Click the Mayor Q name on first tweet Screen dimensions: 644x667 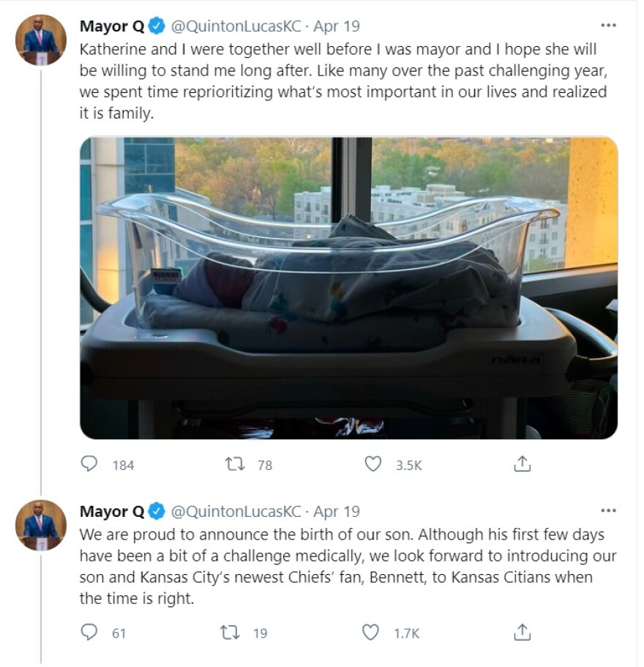tap(112, 26)
